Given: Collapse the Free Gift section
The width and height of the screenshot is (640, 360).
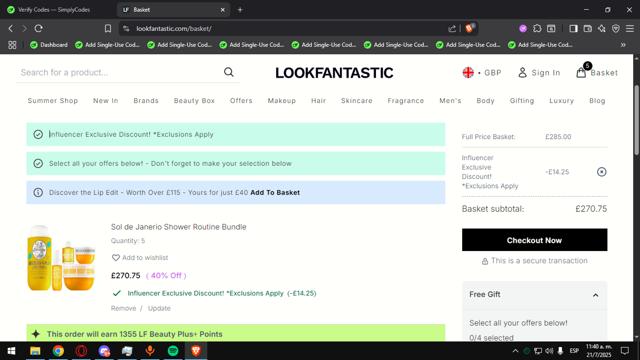Looking at the screenshot, I should (596, 295).
